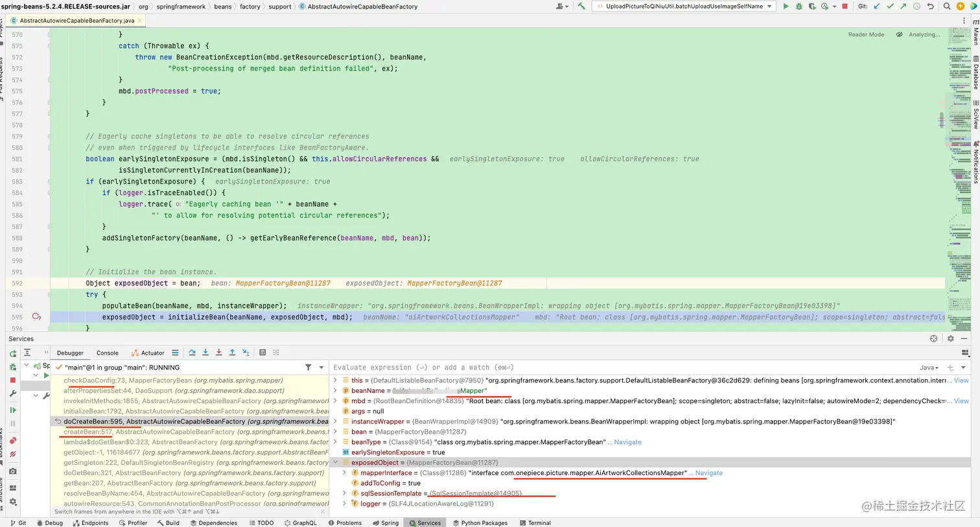Select the checkDaoConfig:73 stack frame

(173, 381)
